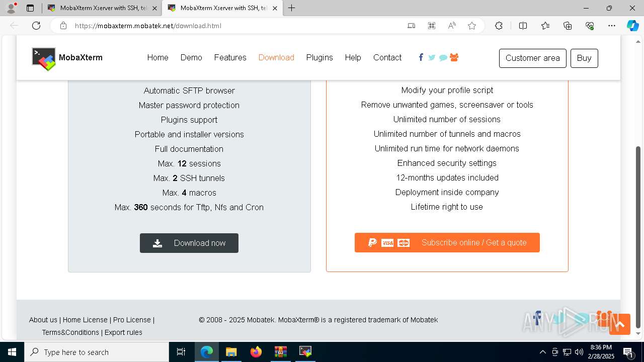Open the Help menu item
The height and width of the screenshot is (362, 644).
click(x=353, y=57)
